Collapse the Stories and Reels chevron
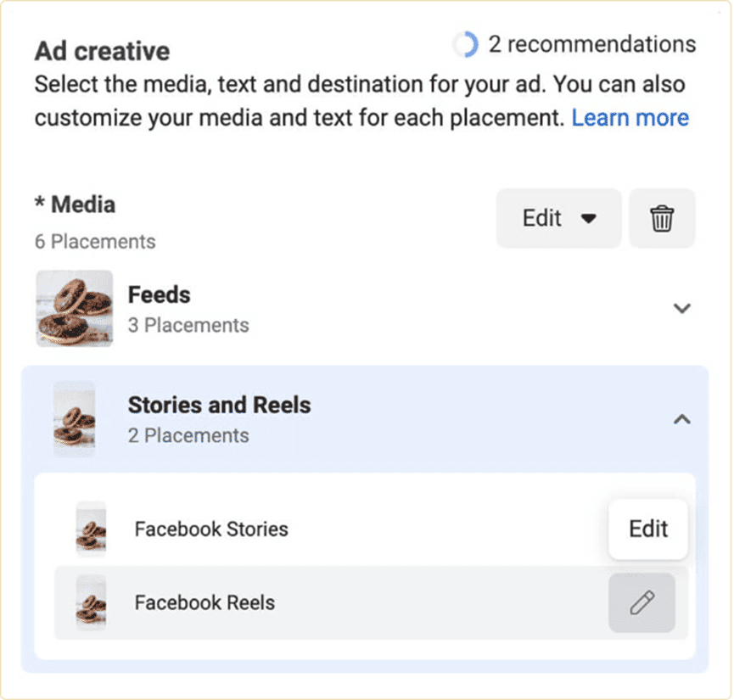The height and width of the screenshot is (700, 734). tap(681, 419)
